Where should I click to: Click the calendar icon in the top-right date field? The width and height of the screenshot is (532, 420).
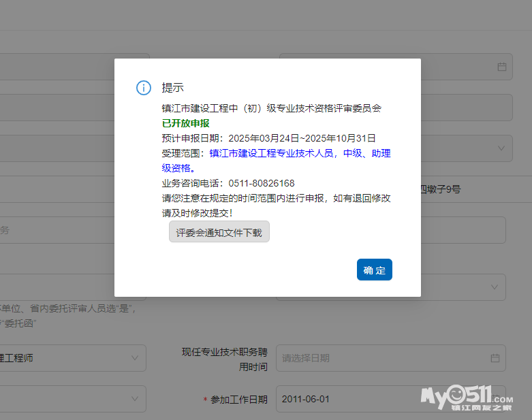(502, 67)
